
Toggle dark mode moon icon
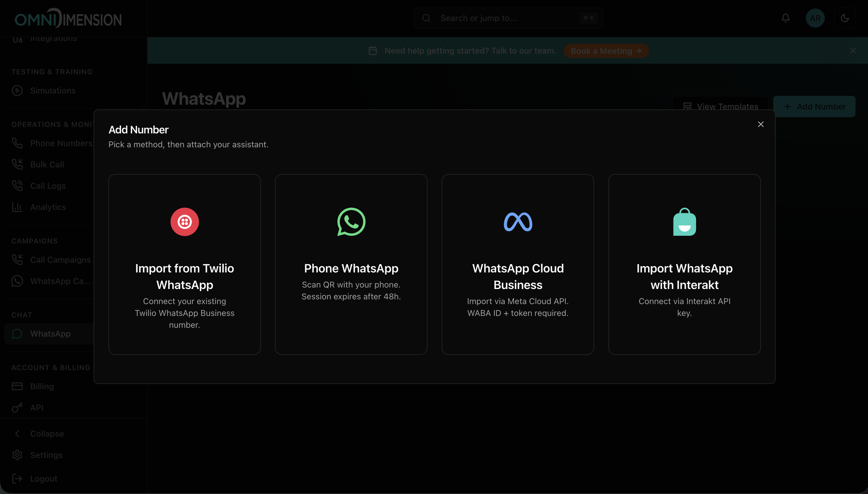click(x=845, y=18)
